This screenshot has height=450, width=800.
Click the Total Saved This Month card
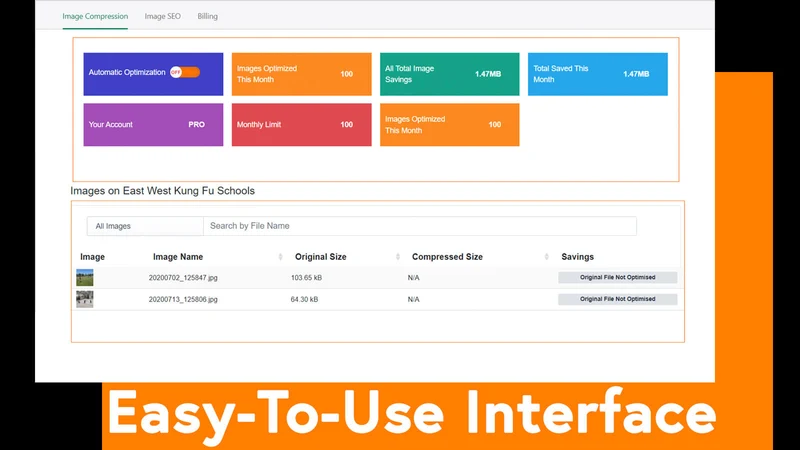click(597, 74)
